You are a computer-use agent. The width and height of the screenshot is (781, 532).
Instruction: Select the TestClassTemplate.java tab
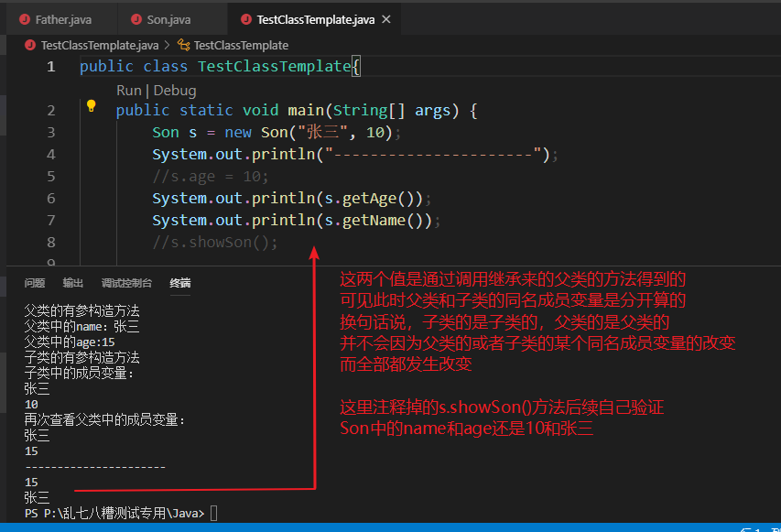[315, 19]
